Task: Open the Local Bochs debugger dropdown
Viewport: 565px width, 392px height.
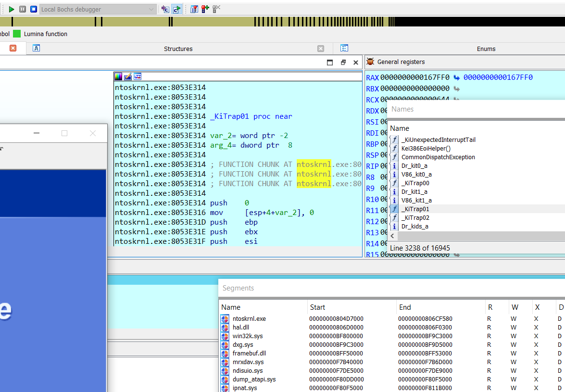Action: (151, 9)
